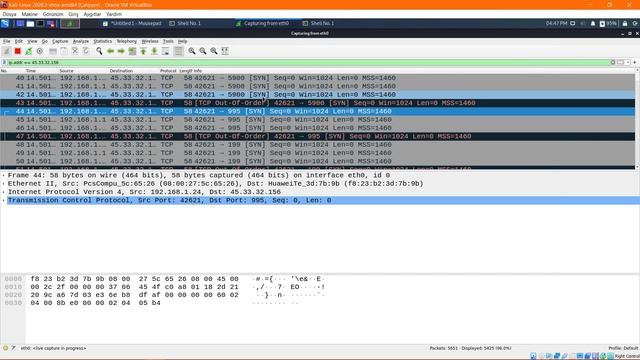Viewport: 640px width, 360px height.
Task: Click the display filter bookmark icon
Action: [x=4, y=62]
